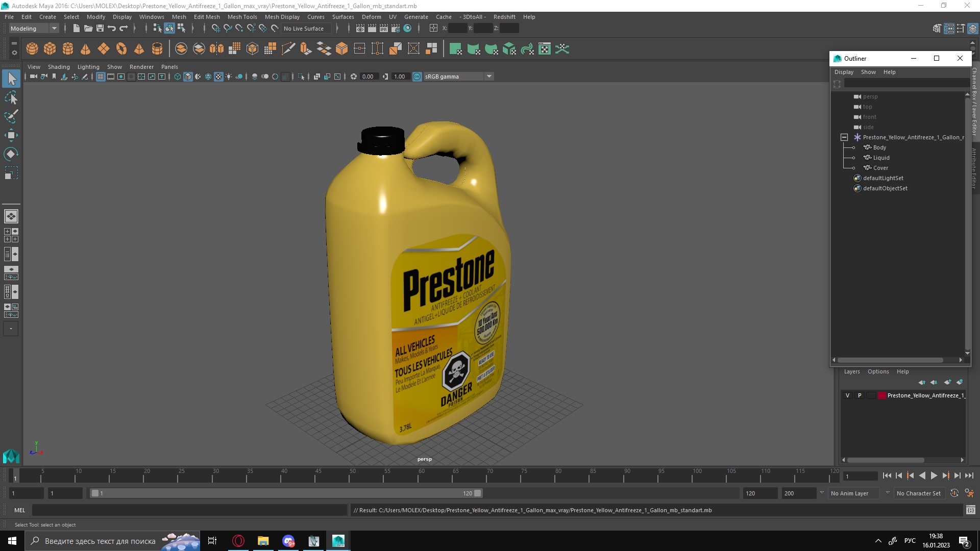The image size is (980, 551).
Task: Open the File menu
Action: (9, 17)
